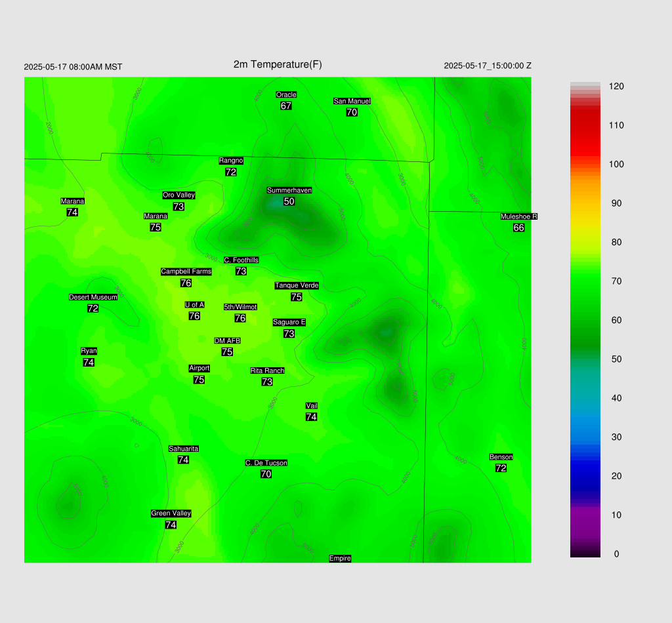Click the purple 10-degree band on colorbar

585,515
